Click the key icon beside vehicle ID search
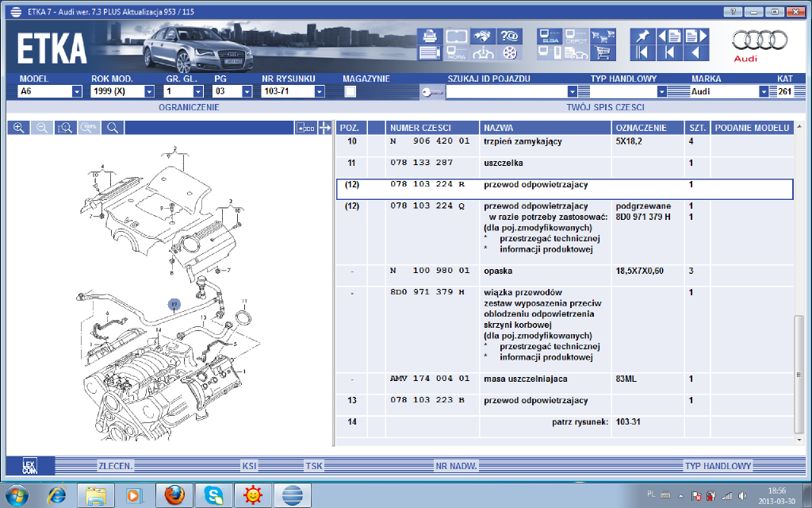 432,92
